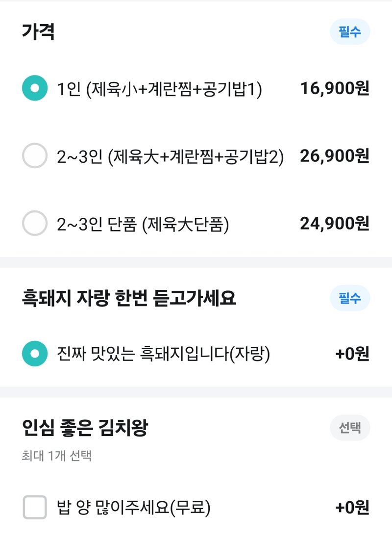Click the 흑돼지 자랑 한번 듣고가세요 heading
The height and width of the screenshot is (540, 392).
coord(129,298)
